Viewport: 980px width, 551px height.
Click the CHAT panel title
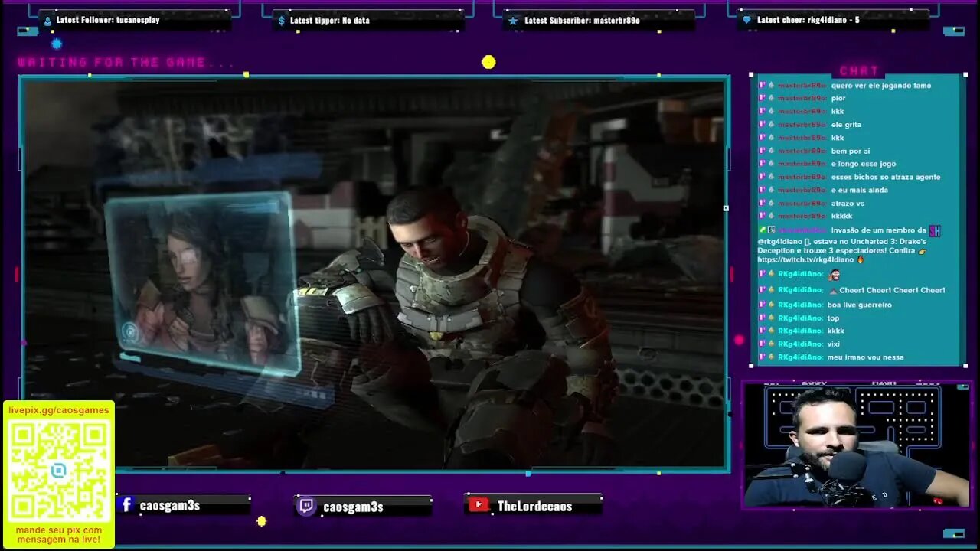coord(859,70)
